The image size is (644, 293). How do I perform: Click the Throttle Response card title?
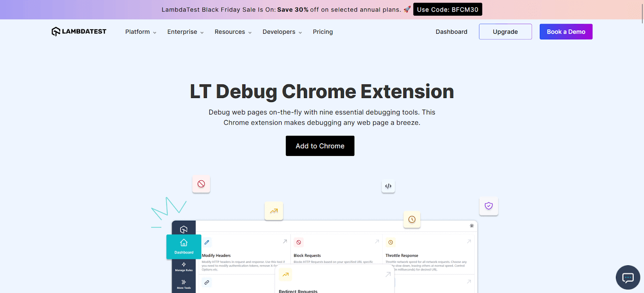402,256
